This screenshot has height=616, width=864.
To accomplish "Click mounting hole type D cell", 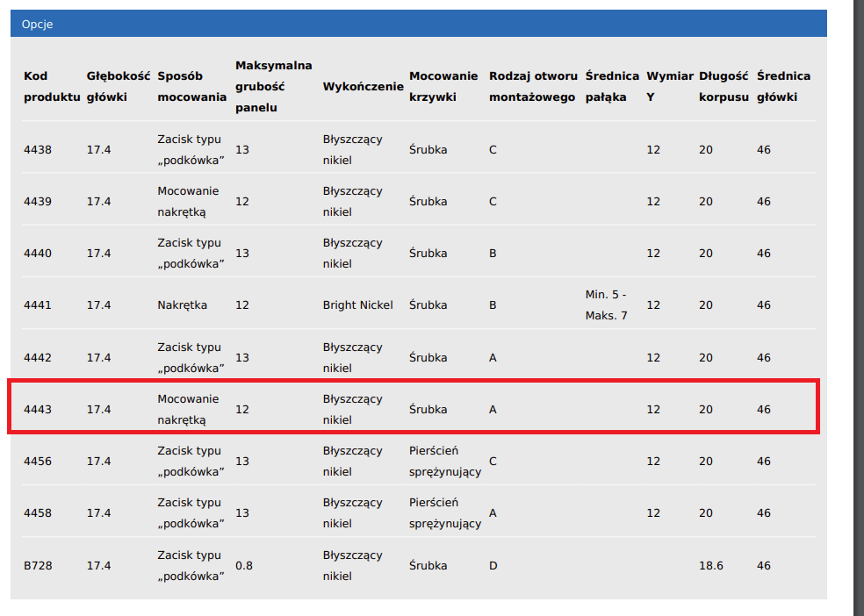I will (x=493, y=566).
